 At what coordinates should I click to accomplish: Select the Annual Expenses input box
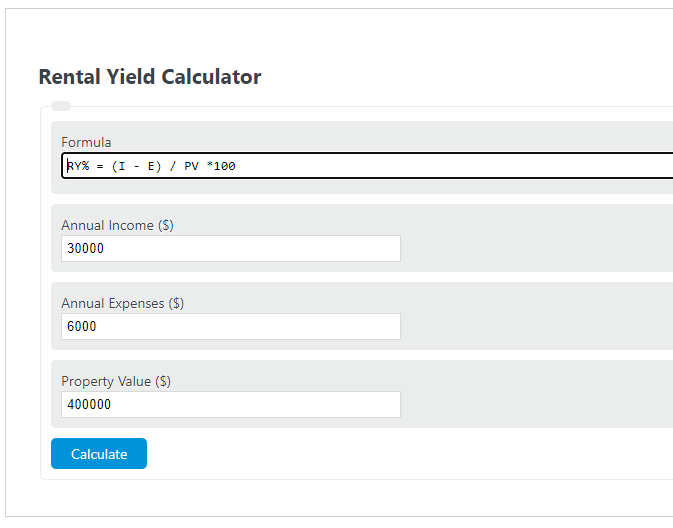point(230,327)
